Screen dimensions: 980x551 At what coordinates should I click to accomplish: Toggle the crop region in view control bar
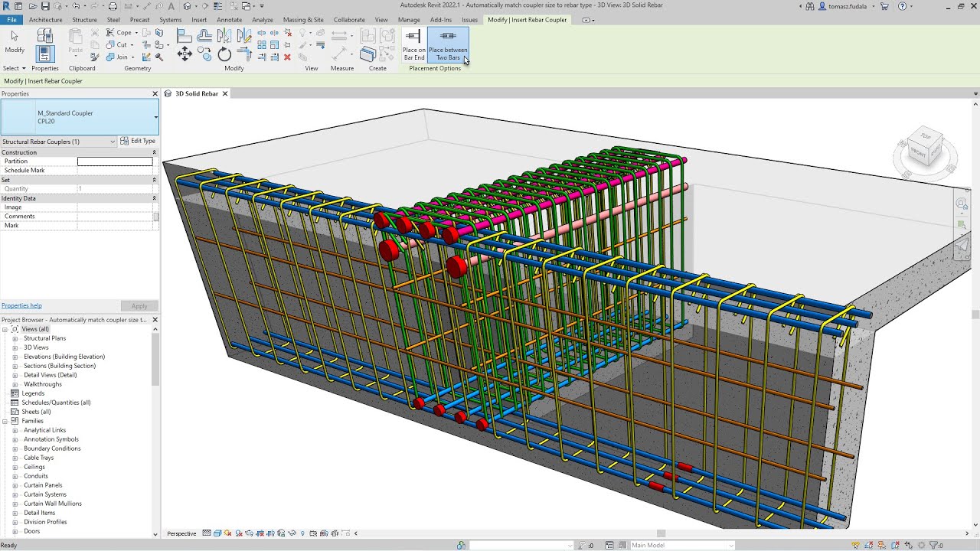point(259,533)
